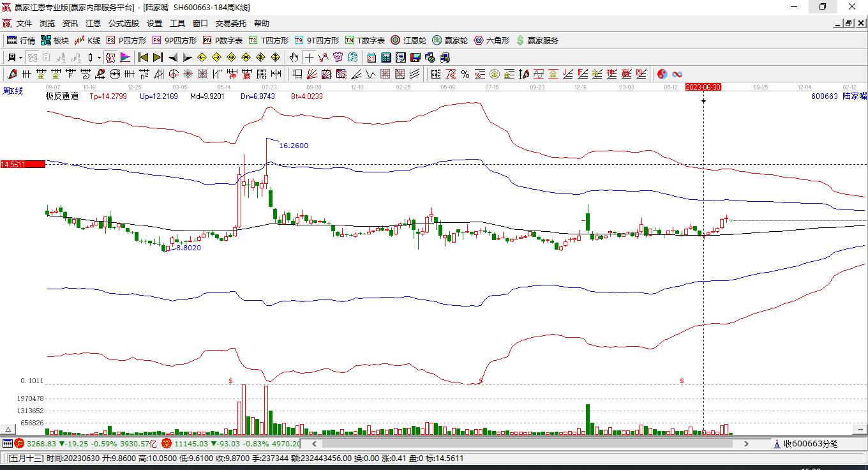The image size is (868, 470).
Task: Open the 交易委托 menu
Action: point(230,24)
